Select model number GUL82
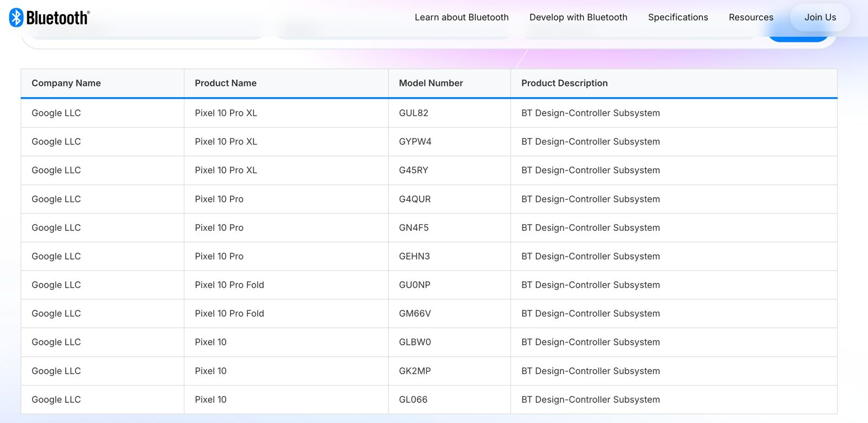This screenshot has height=423, width=868. pyautogui.click(x=413, y=113)
